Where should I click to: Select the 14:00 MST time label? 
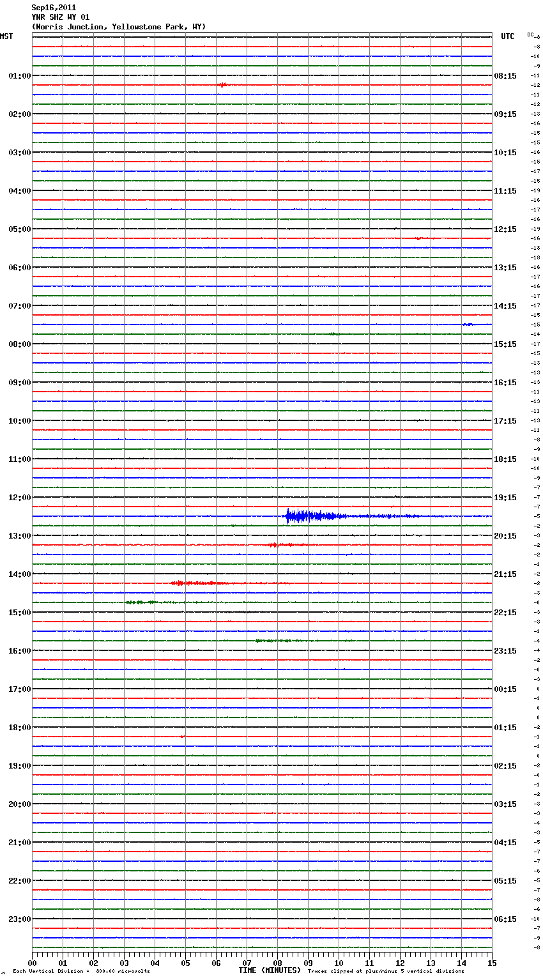point(20,574)
